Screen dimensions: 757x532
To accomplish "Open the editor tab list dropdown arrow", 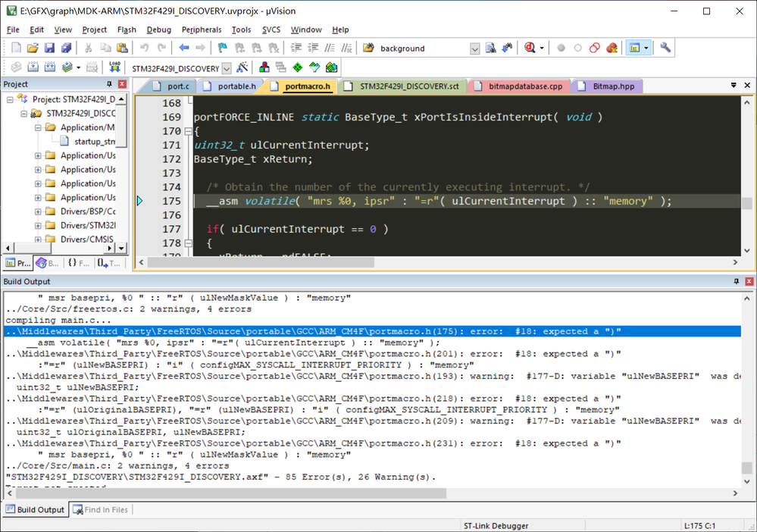I will click(x=734, y=86).
